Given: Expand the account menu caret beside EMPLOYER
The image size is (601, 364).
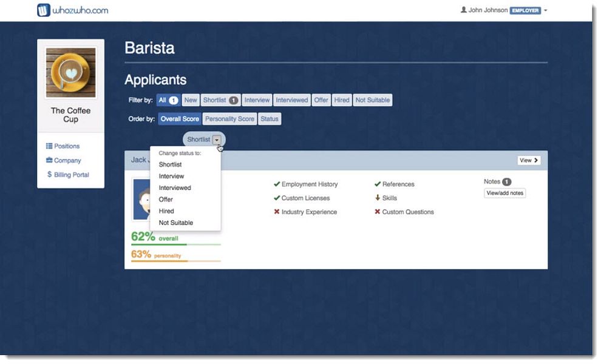Looking at the screenshot, I should pyautogui.click(x=545, y=10).
